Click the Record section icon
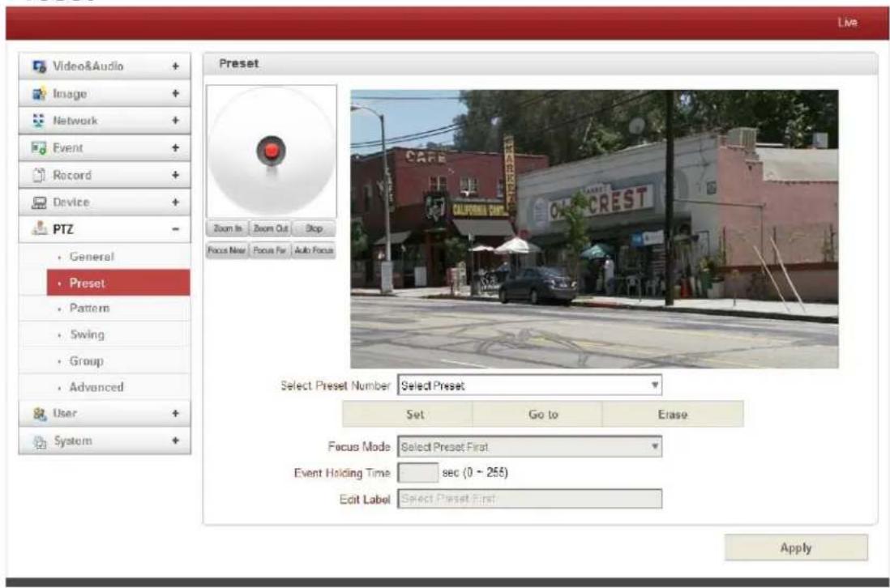Viewport: 890px width, 588px height. [39, 175]
